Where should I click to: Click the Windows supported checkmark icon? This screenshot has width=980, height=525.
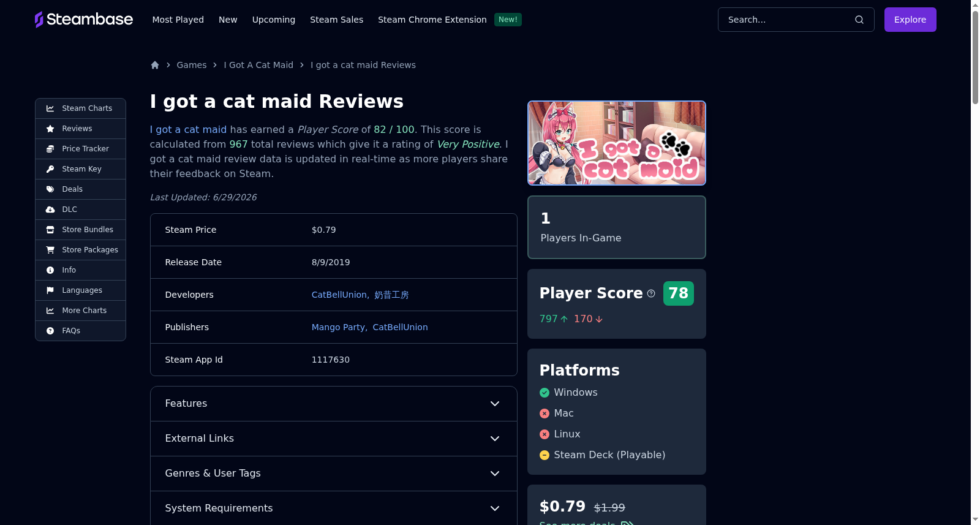coord(545,393)
